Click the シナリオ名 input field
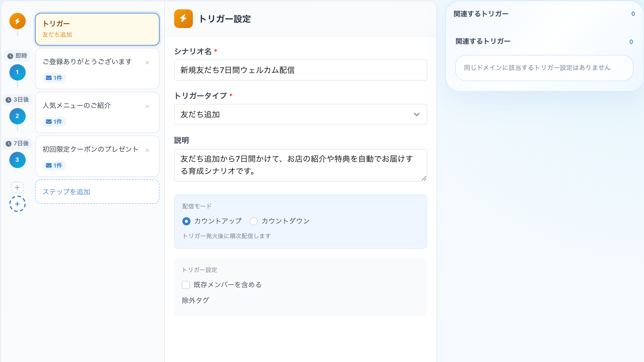This screenshot has width=644, height=362. pyautogui.click(x=300, y=70)
